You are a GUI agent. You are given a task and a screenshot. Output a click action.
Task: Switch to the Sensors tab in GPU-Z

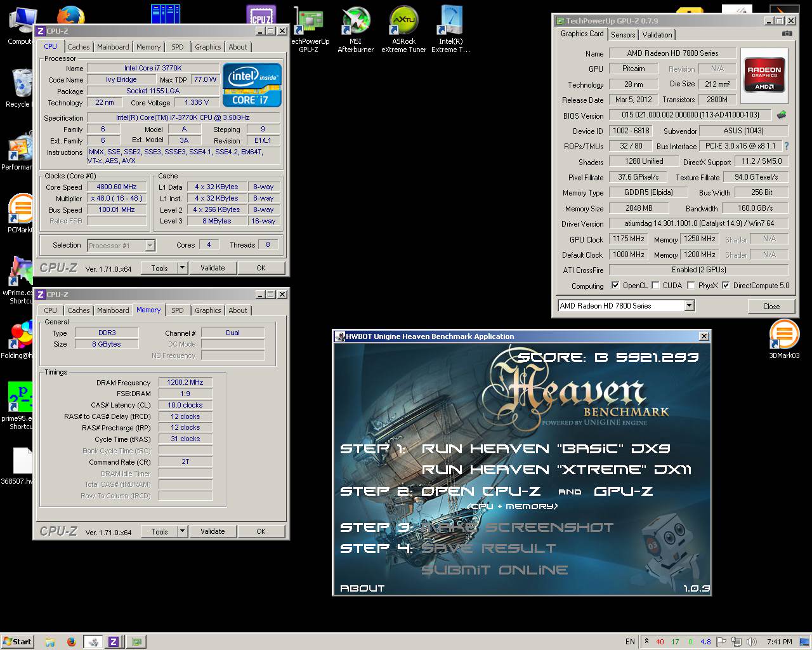pyautogui.click(x=623, y=35)
